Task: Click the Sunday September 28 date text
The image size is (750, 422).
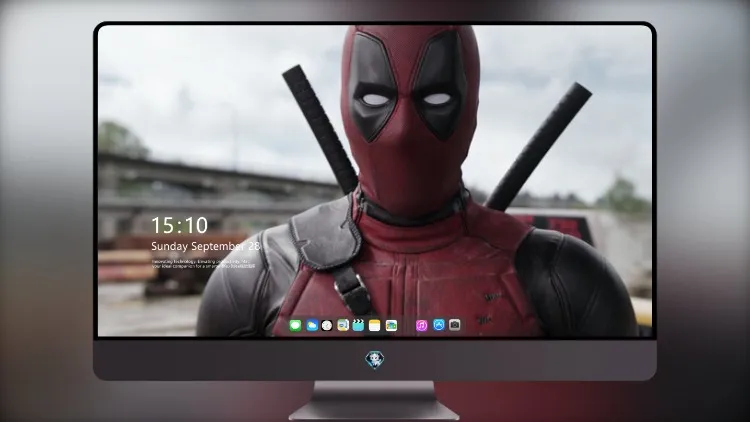Action: (206, 246)
